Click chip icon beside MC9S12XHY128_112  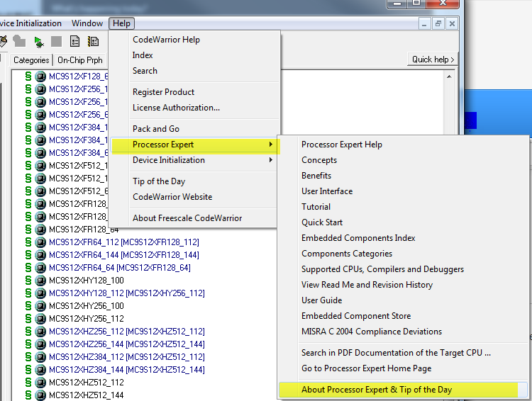coord(40,293)
